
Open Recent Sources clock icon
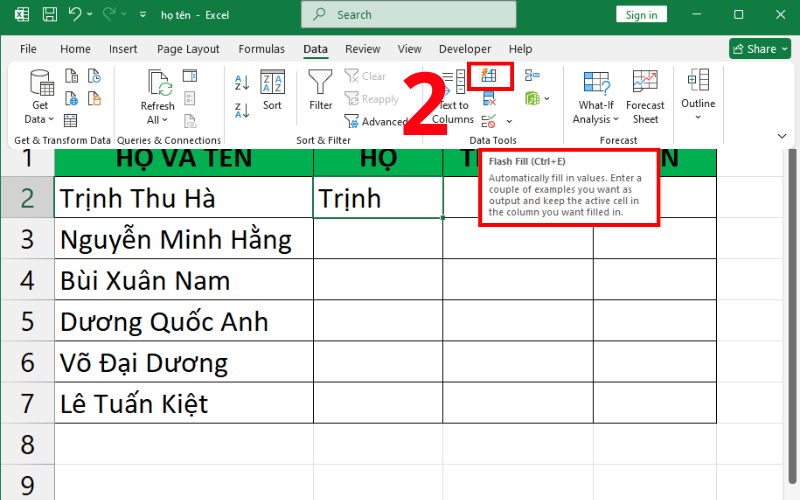pyautogui.click(x=94, y=76)
